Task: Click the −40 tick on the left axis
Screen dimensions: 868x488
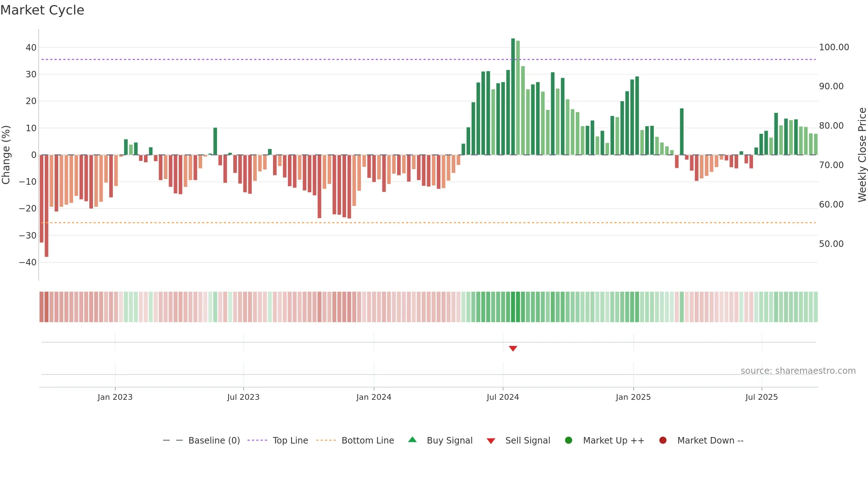Action: tap(28, 262)
